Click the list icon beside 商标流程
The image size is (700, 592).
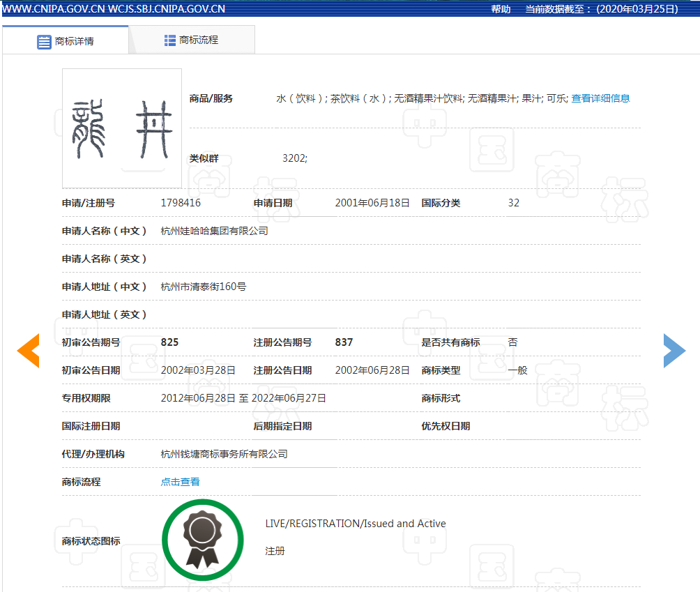coord(169,40)
